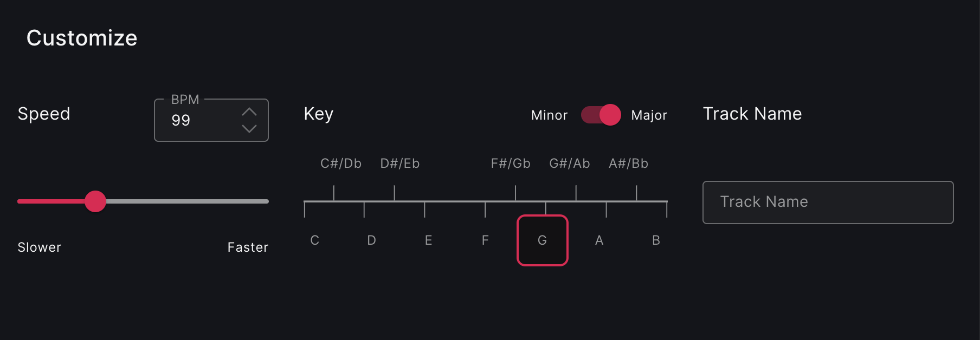The width and height of the screenshot is (980, 340).
Task: Click the BPM decrement down arrow
Action: [249, 129]
